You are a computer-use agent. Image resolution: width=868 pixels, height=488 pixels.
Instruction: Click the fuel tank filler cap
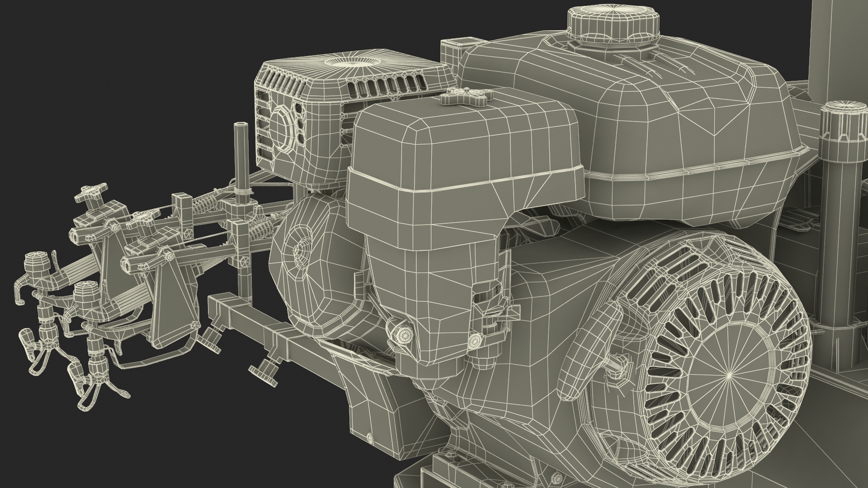pos(613,25)
